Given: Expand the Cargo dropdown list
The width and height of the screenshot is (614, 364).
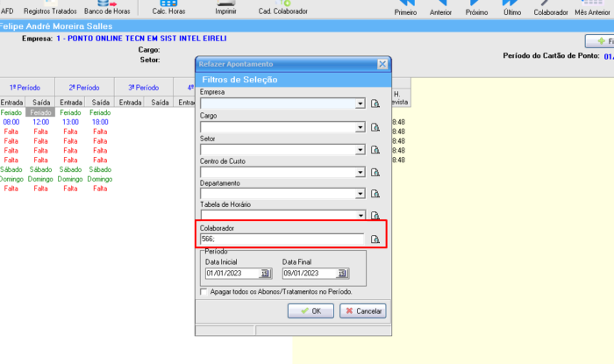Looking at the screenshot, I should [x=360, y=127].
